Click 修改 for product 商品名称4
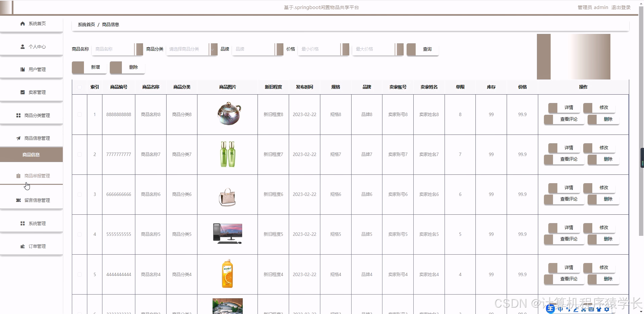Screen dimensions: 644x314 (599, 268)
